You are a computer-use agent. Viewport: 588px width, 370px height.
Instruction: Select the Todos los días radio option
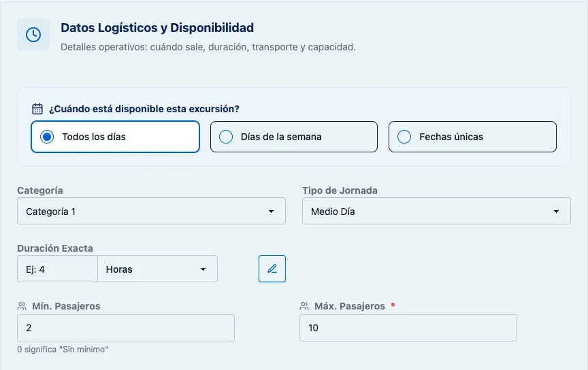point(115,137)
